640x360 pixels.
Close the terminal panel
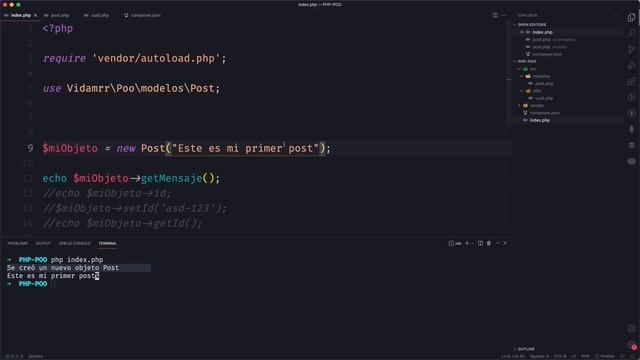[505, 243]
